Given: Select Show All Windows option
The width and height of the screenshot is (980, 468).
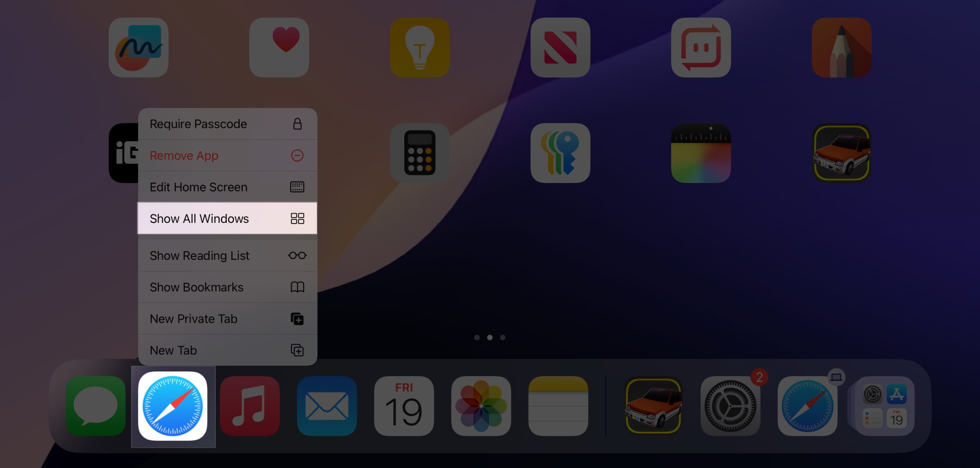Looking at the screenshot, I should coord(227,218).
